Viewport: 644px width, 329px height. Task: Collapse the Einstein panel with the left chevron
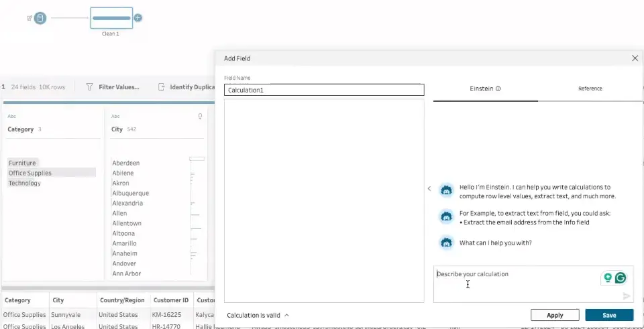(429, 189)
